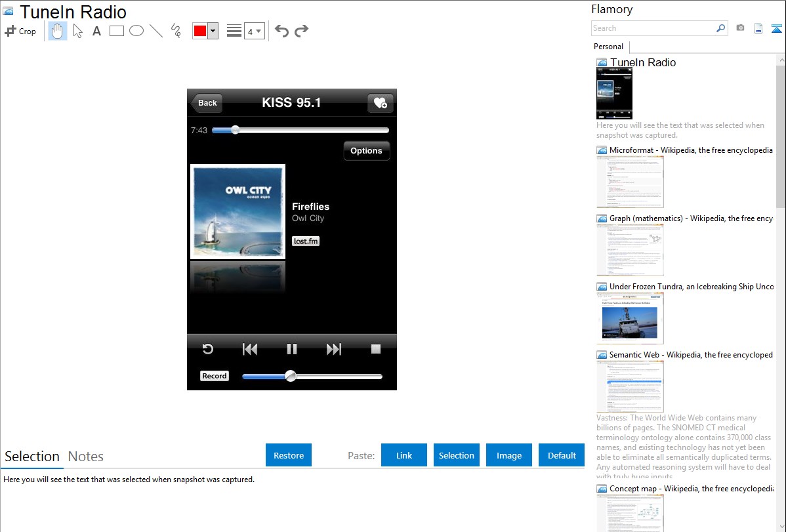Open the Personal tab
Screen dimensions: 786x532
[609, 47]
